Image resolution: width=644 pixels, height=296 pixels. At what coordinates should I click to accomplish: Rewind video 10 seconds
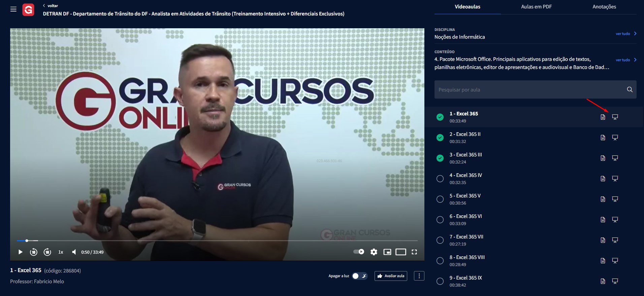(34, 252)
